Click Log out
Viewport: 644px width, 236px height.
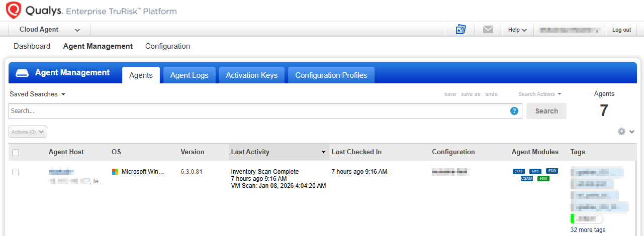coord(621,30)
